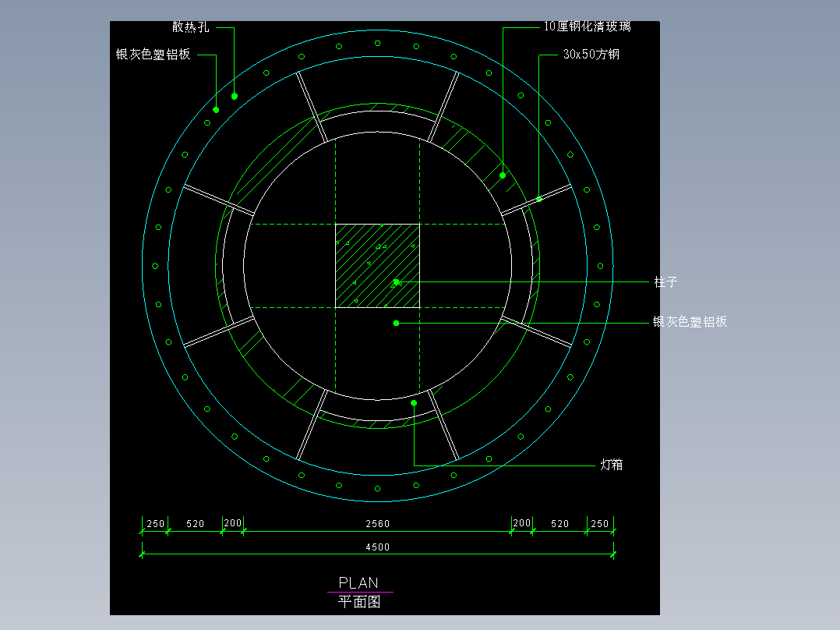Image resolution: width=840 pixels, height=630 pixels.
Task: Click the 散热孔 label at top left
Action: [x=191, y=27]
